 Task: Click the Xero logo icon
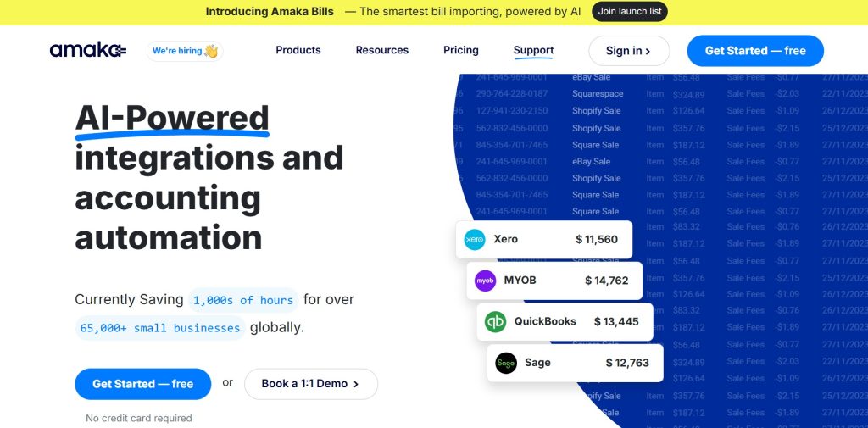[x=475, y=239]
